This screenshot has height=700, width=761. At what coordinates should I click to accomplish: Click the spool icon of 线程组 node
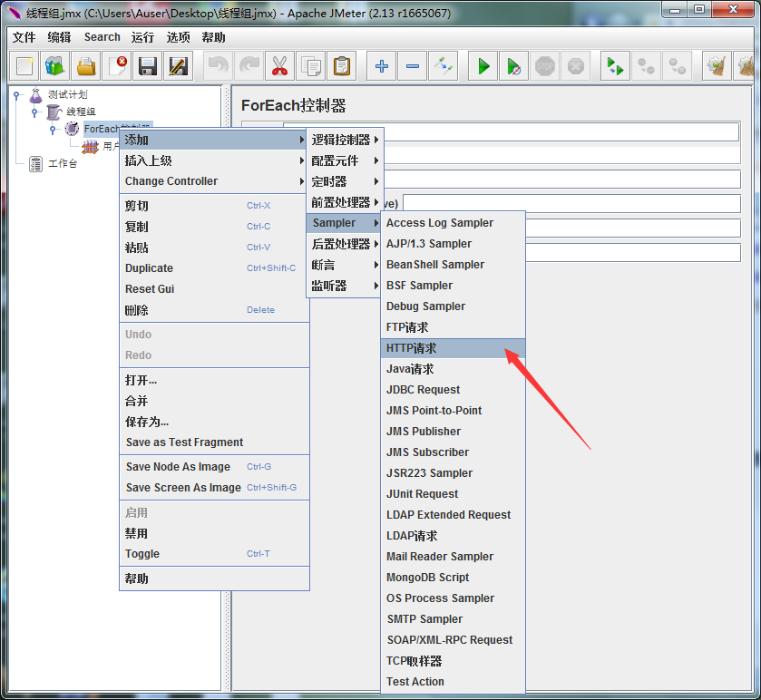point(54,112)
